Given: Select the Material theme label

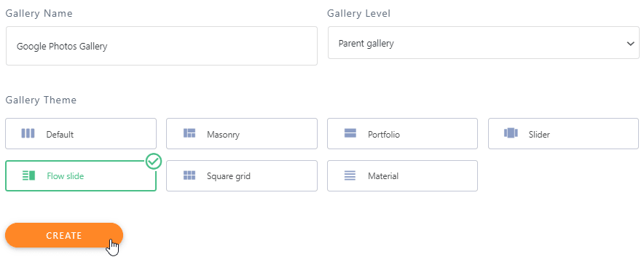Looking at the screenshot, I should 383,176.
